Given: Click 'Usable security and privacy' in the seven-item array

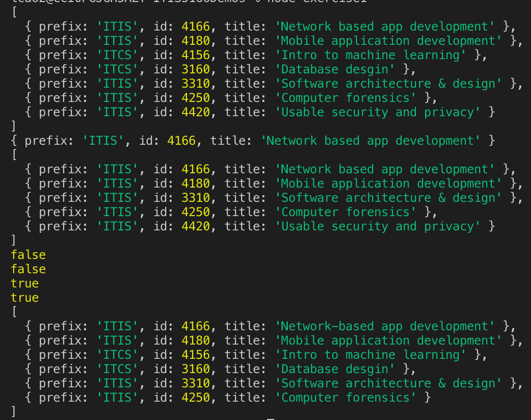Looking at the screenshot, I should pyautogui.click(x=377, y=112).
